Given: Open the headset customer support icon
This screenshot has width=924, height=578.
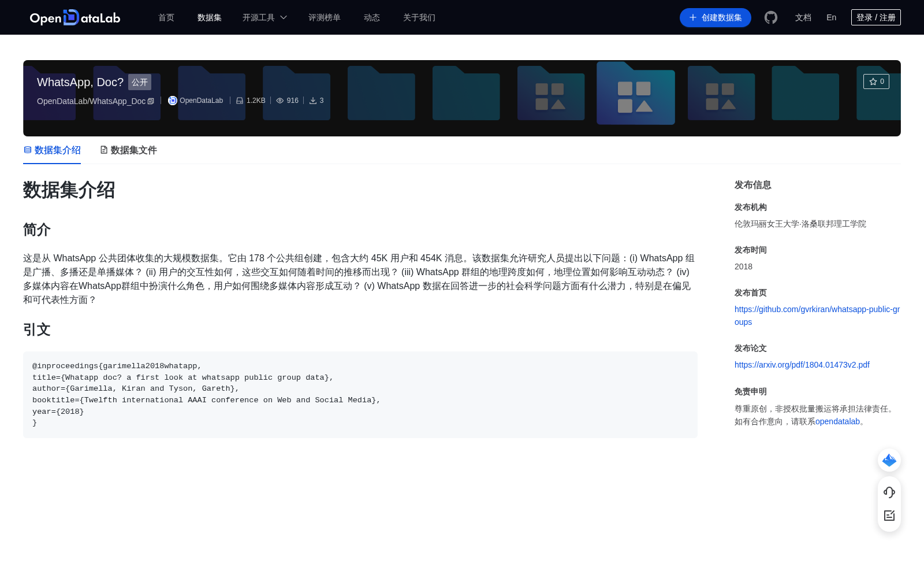Looking at the screenshot, I should tap(889, 492).
